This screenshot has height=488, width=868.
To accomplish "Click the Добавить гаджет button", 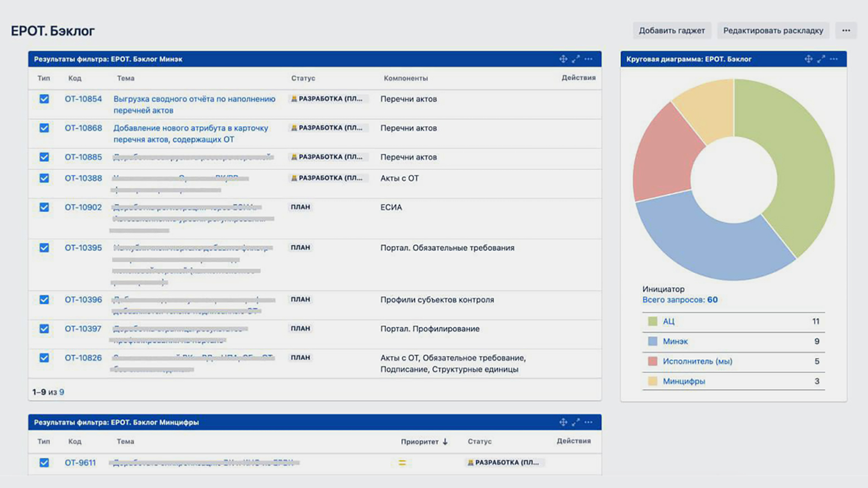I will tap(671, 30).
